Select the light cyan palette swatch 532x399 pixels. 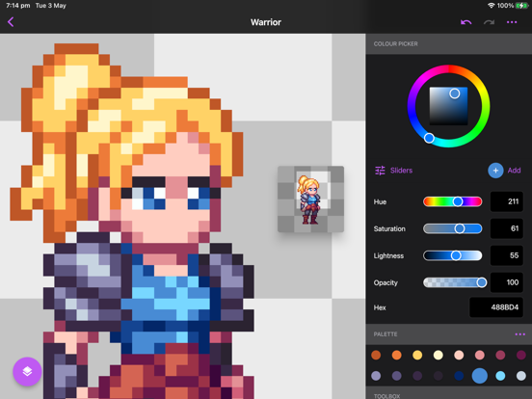[500, 376]
